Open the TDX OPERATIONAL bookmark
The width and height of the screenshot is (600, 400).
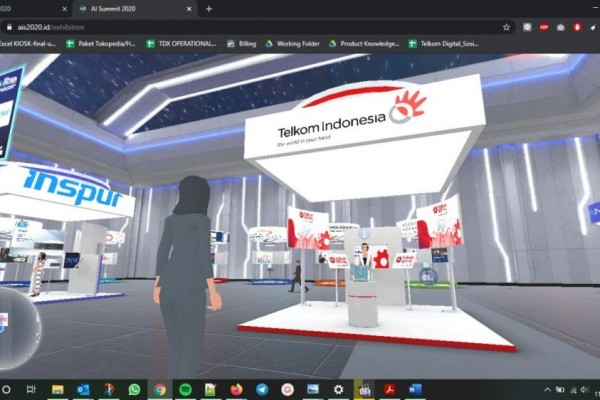pos(181,44)
